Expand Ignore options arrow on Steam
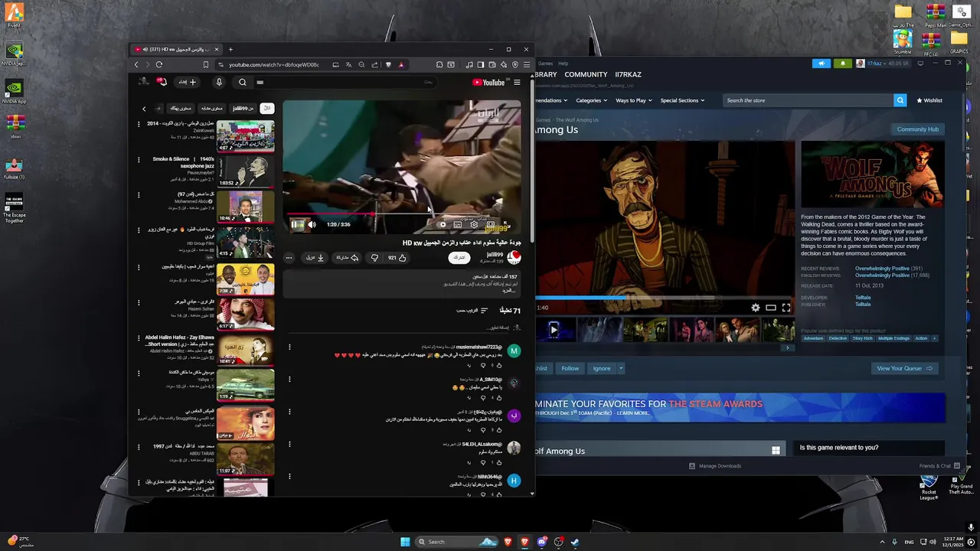The height and width of the screenshot is (551, 980). (x=621, y=368)
